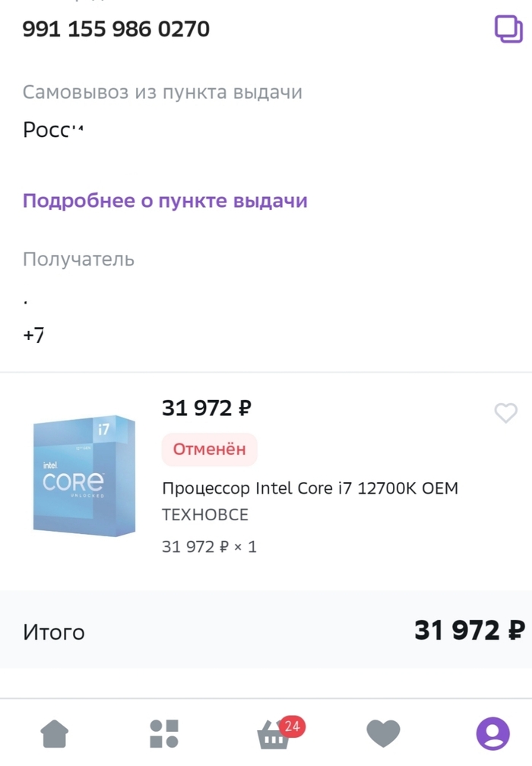Go to the home tab
The width and height of the screenshot is (532, 766).
point(54,734)
